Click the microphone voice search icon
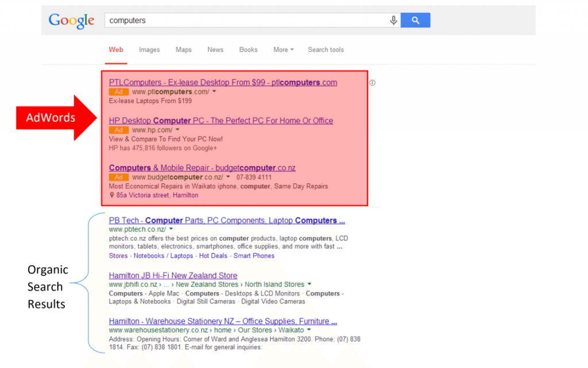588x368 pixels. click(393, 20)
